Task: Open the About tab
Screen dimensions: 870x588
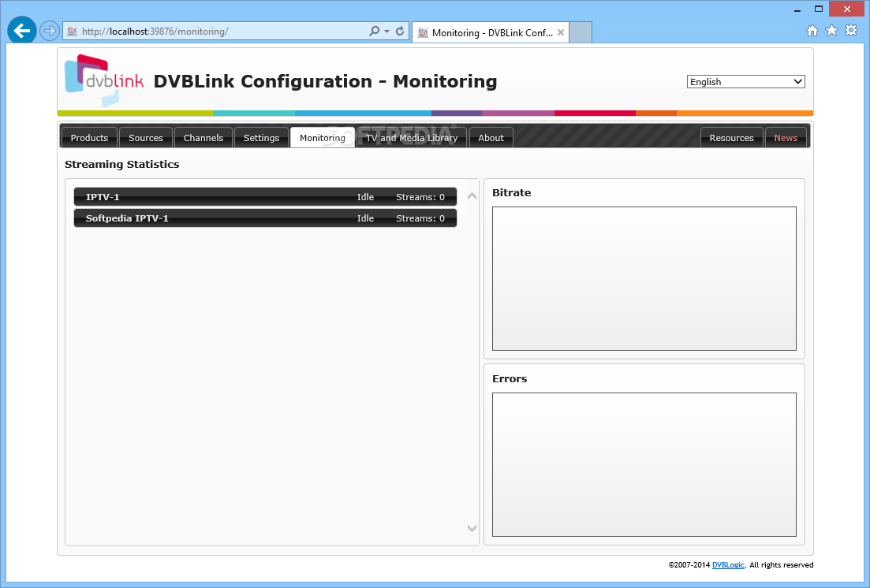Action: [491, 138]
